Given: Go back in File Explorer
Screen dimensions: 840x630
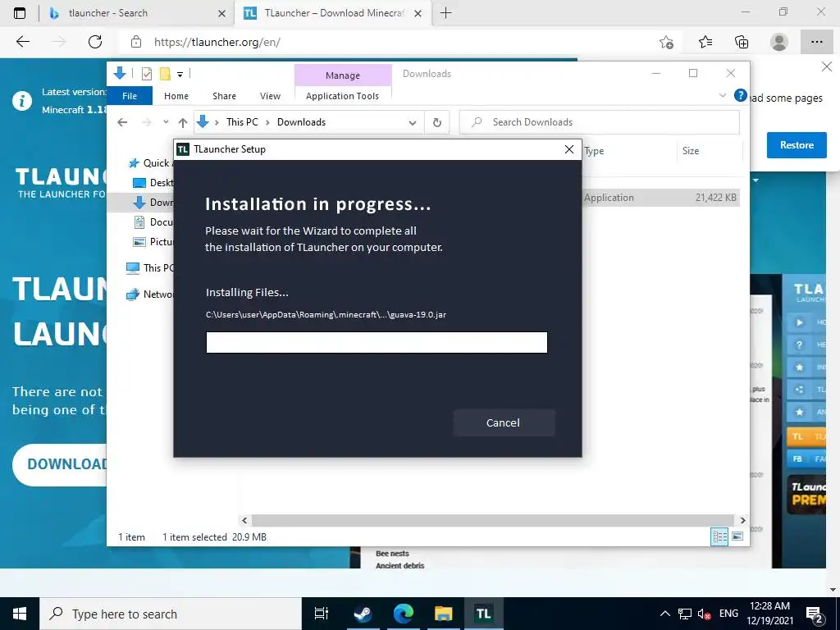Looking at the screenshot, I should point(122,122).
